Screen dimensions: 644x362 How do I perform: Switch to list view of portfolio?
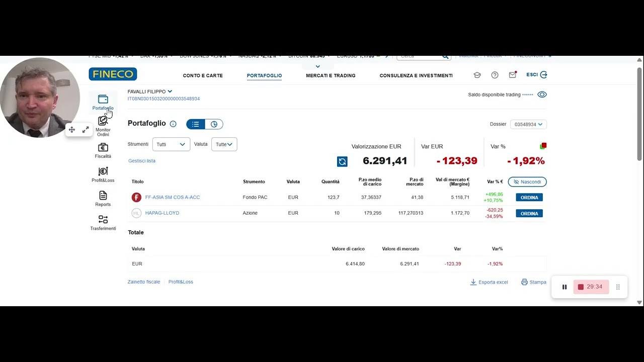pos(195,124)
